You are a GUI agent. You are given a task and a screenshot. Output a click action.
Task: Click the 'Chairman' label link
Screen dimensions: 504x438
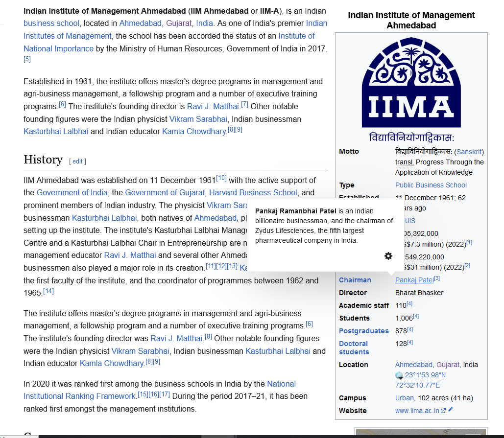[355, 280]
